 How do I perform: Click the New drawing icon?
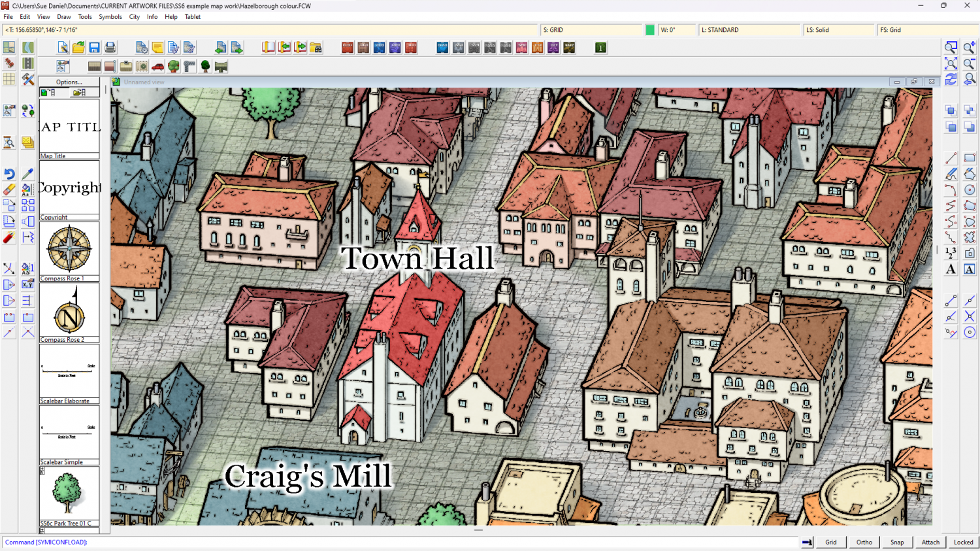click(63, 47)
